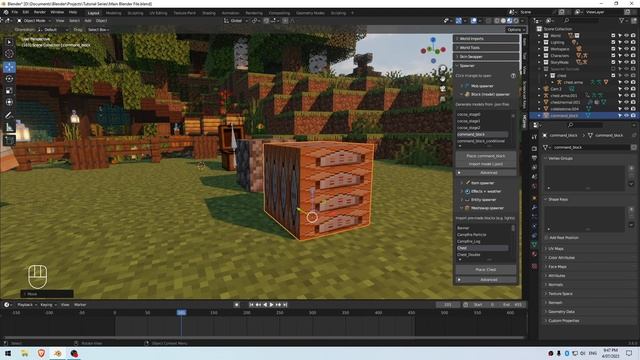The image size is (640, 360).
Task: Select the Move tool in left toolbar
Action: pos(9,67)
